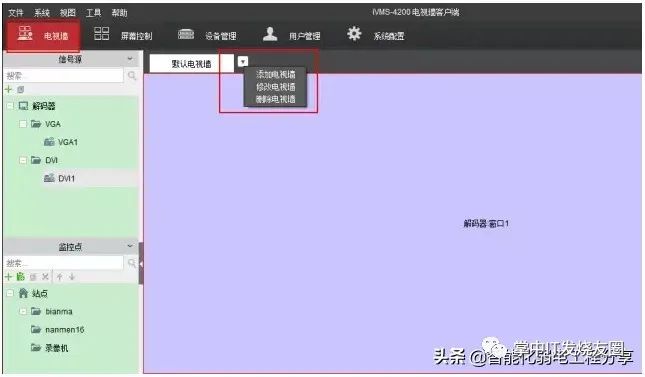Click the move-down arrow in 监控点 toolbar

click(x=72, y=277)
